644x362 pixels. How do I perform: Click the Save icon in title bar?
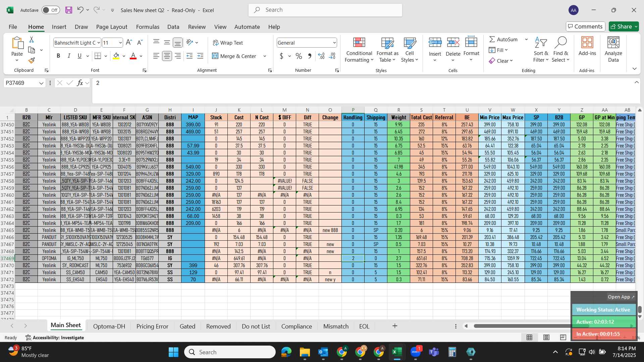69,10
